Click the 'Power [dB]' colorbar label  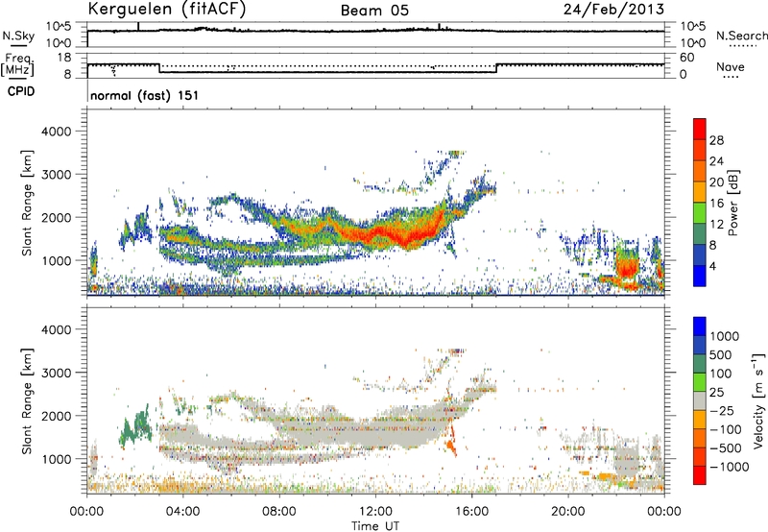[732, 203]
